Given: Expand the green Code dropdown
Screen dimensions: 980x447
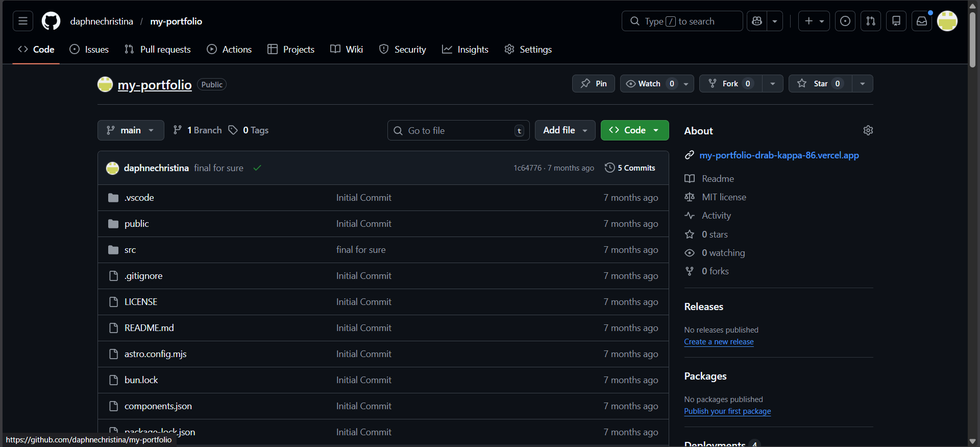Looking at the screenshot, I should pos(634,130).
